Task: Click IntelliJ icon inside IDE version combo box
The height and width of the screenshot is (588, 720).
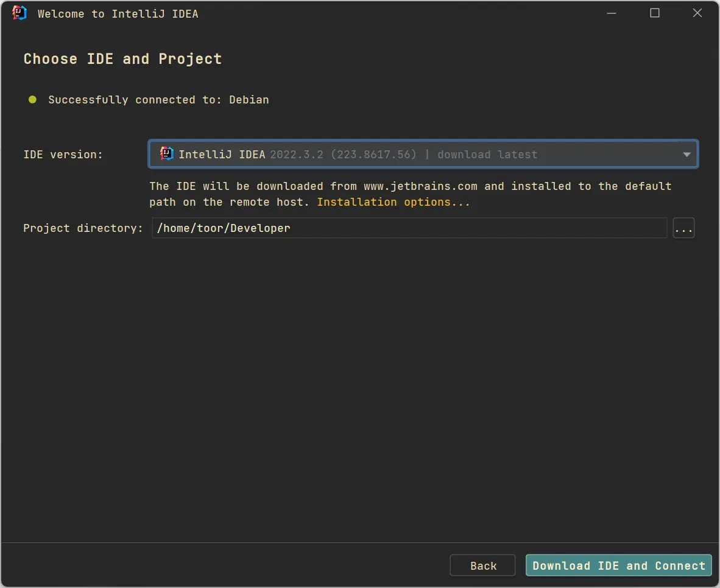Action: (166, 154)
